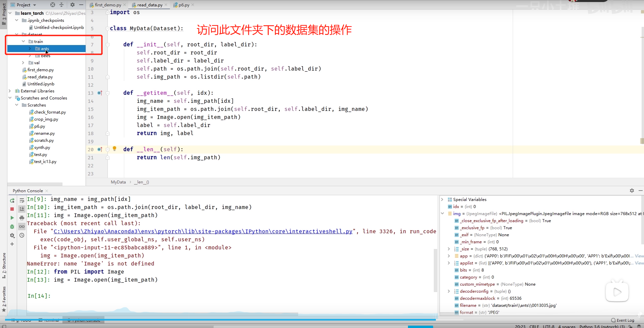The height and width of the screenshot is (328, 644).
Task: Open interactiveshell.py traceback link
Action: click(x=203, y=231)
